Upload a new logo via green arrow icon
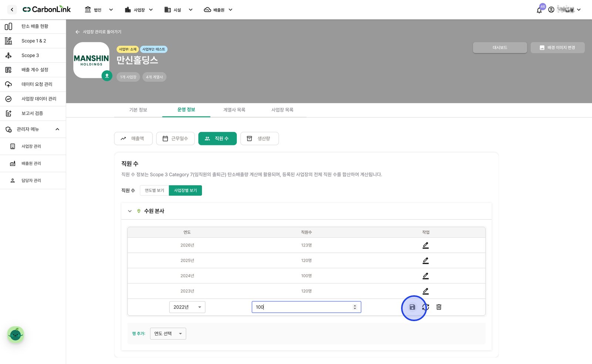This screenshot has height=364, width=592. pyautogui.click(x=107, y=75)
